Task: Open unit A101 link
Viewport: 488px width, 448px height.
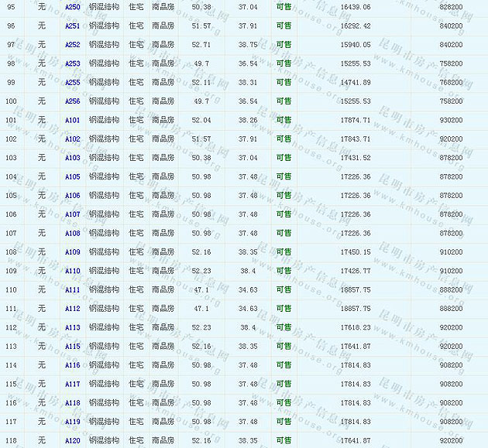Action: coord(72,120)
